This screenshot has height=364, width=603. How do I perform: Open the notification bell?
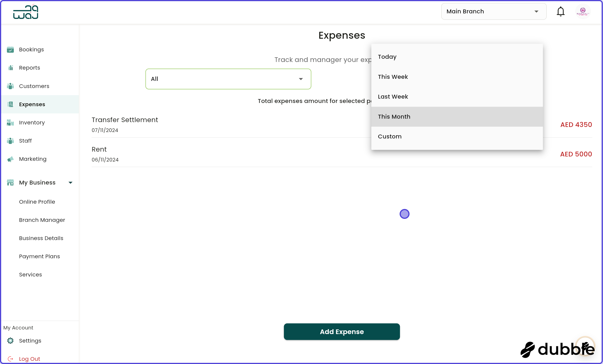560,11
